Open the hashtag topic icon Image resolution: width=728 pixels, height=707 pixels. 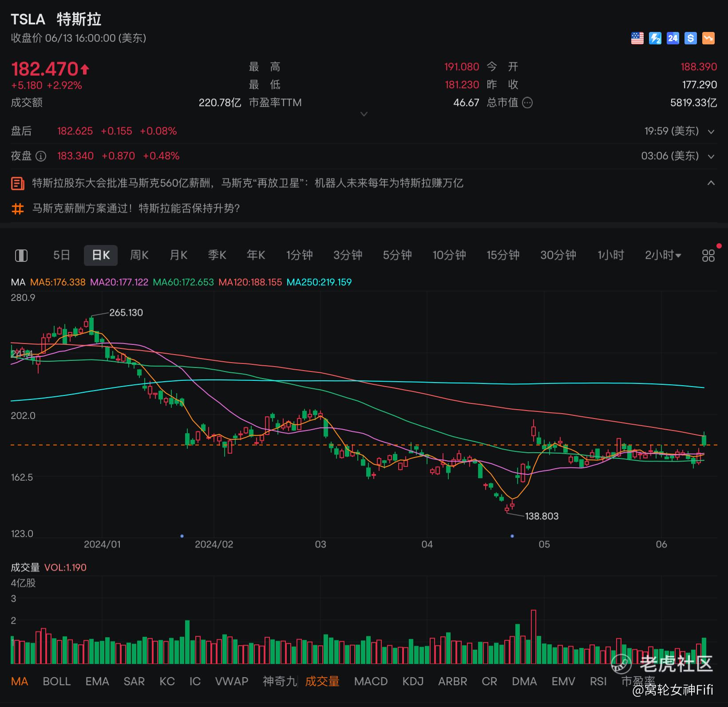click(18, 209)
